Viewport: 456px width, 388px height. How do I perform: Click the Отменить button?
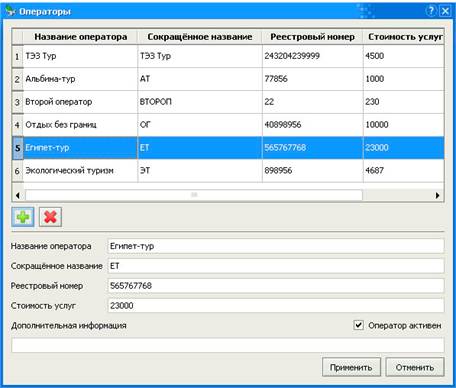415,367
